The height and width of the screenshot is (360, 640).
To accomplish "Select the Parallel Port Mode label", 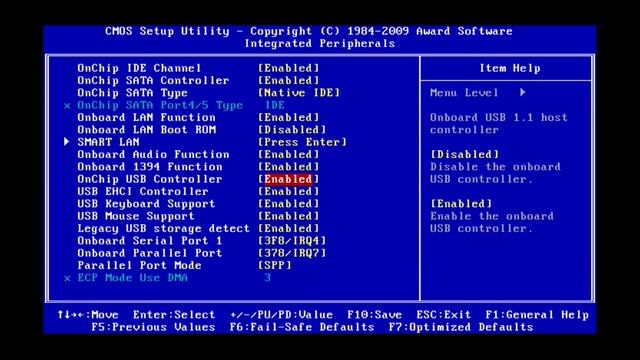I will coord(139,265).
